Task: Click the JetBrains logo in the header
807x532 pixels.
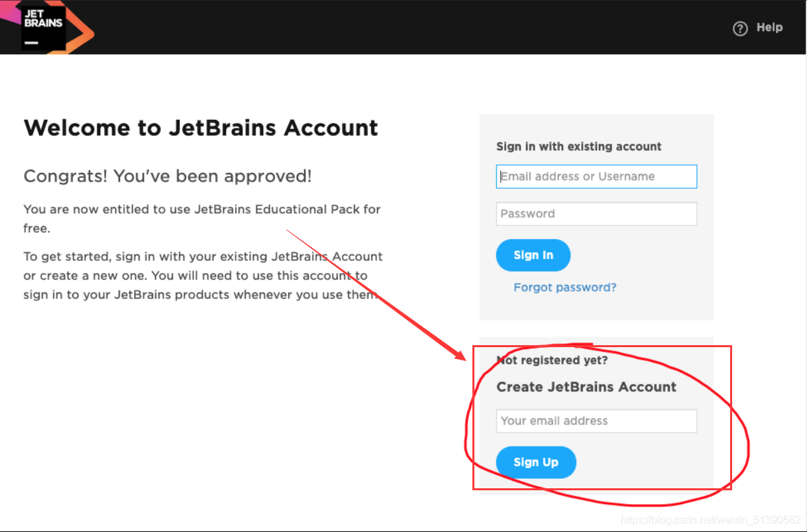Action: (42, 27)
